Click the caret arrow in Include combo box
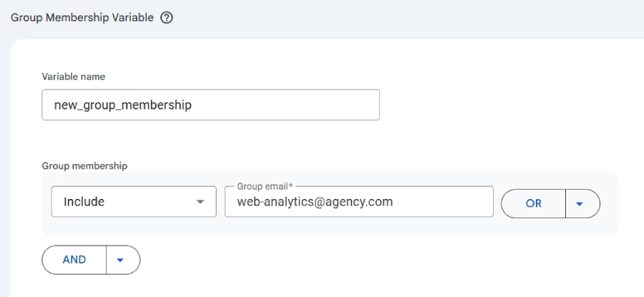This screenshot has width=644, height=297. coord(200,203)
